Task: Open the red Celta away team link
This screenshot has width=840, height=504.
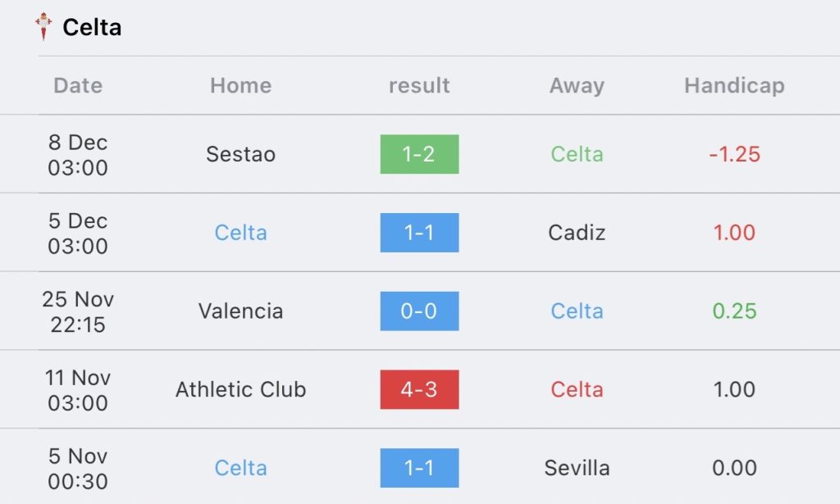Action: point(577,389)
